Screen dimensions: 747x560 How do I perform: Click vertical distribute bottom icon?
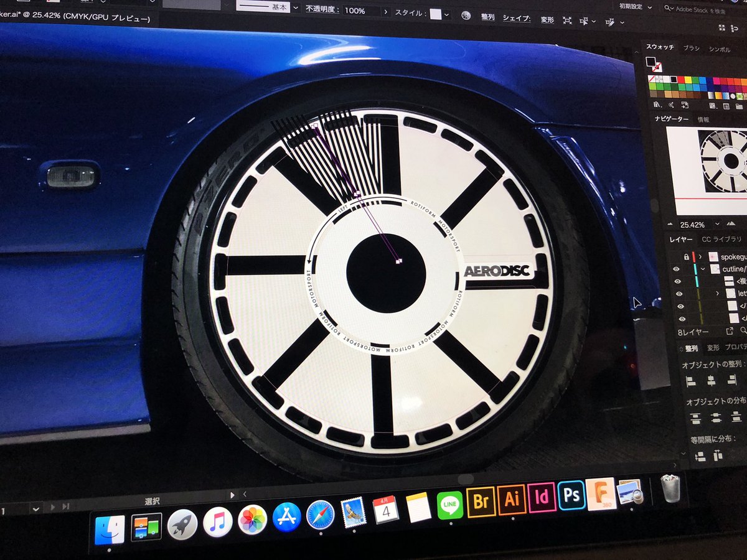(736, 417)
